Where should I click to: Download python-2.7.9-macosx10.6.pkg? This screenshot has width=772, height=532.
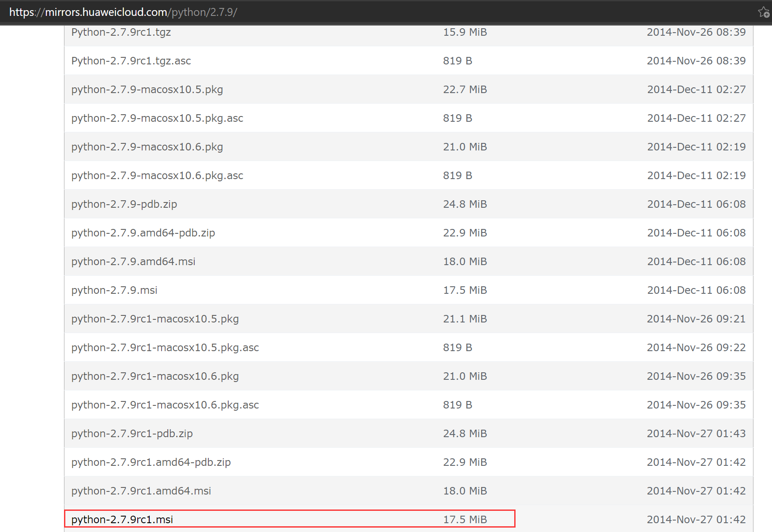coord(147,147)
